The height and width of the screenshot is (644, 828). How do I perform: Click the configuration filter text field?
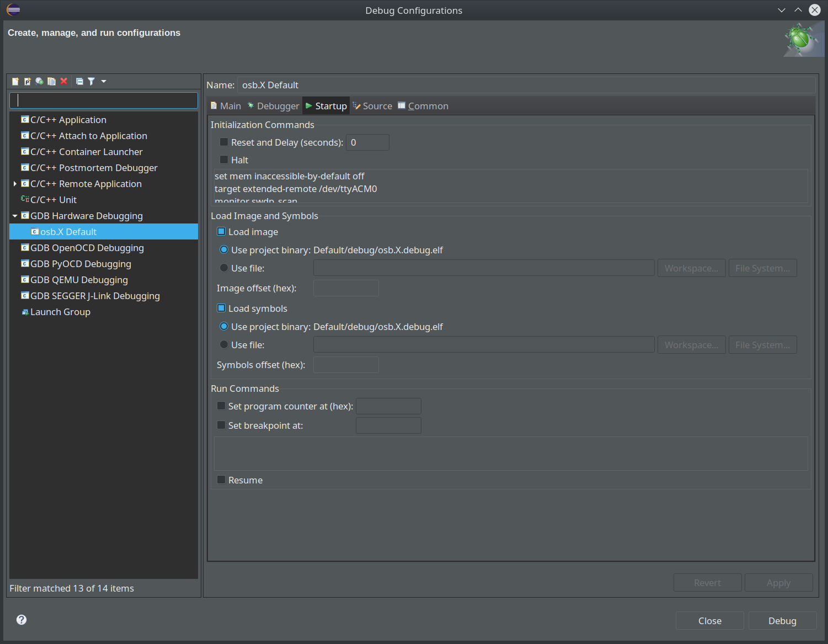coord(104,100)
